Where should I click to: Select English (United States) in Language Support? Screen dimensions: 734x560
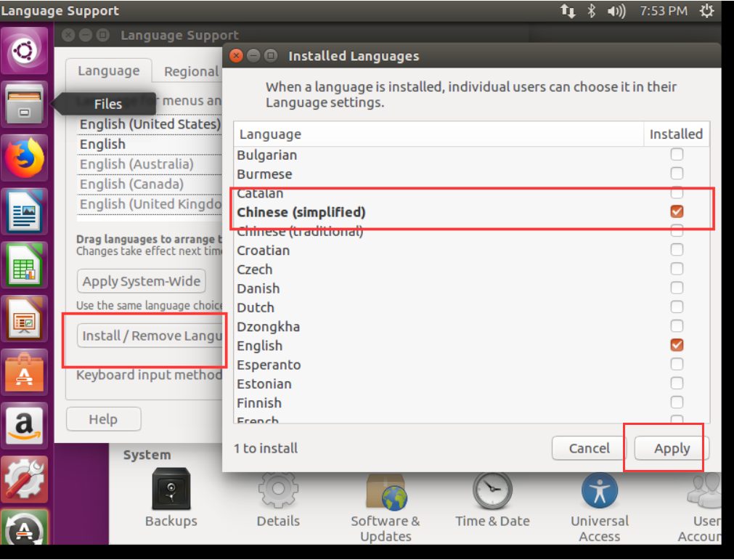tap(150, 124)
